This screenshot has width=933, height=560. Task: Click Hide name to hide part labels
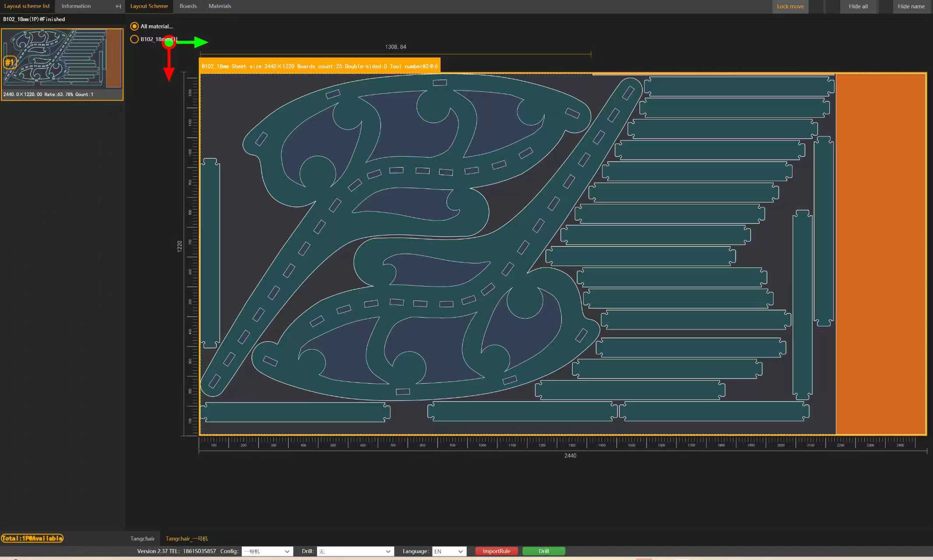click(911, 6)
